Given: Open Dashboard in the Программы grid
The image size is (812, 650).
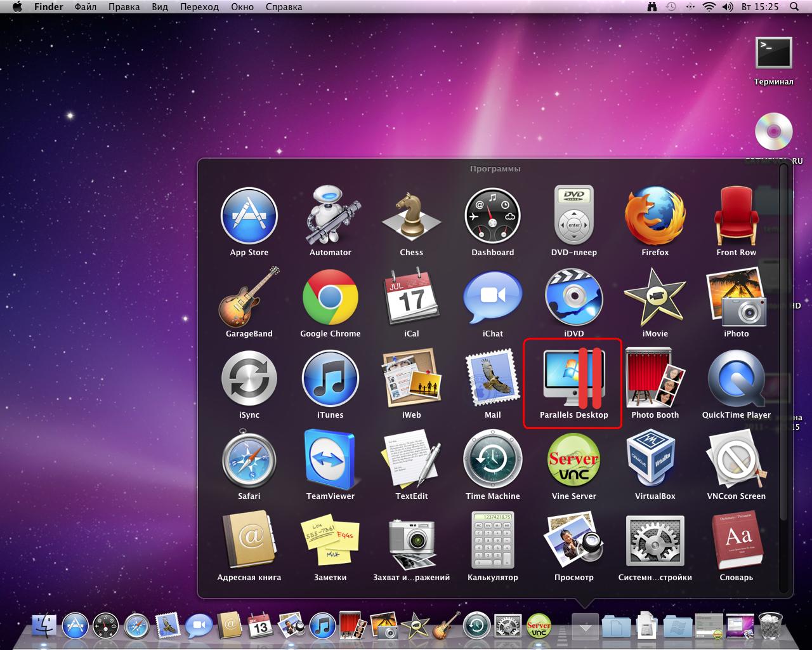Looking at the screenshot, I should tap(493, 216).
